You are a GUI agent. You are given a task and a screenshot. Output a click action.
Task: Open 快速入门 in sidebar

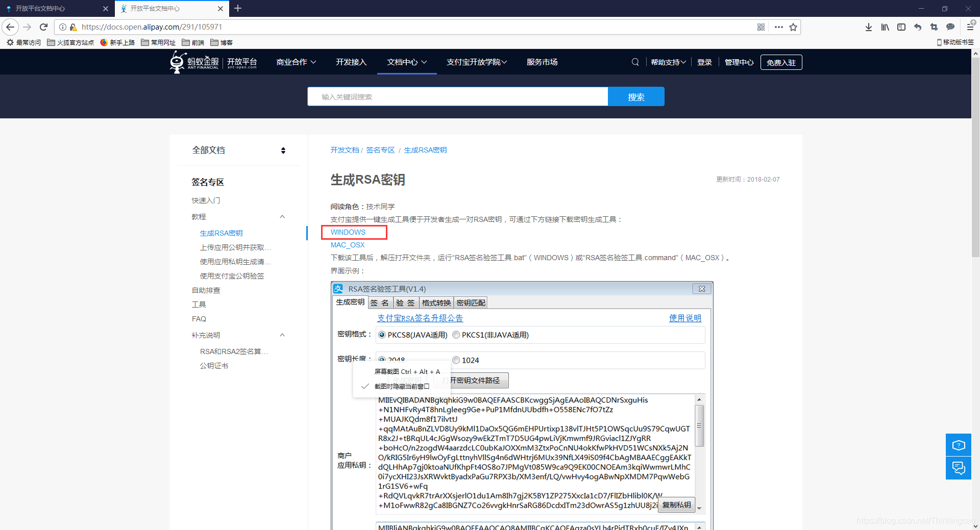point(206,200)
